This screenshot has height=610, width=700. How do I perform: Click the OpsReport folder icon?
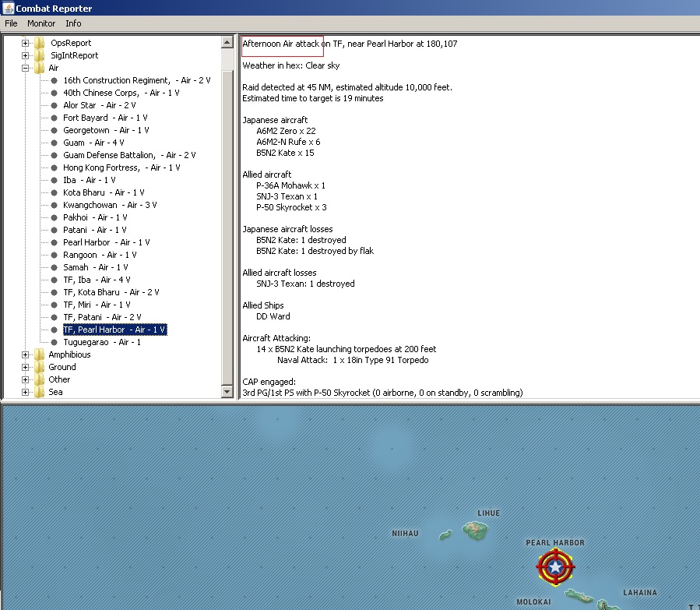pos(39,43)
